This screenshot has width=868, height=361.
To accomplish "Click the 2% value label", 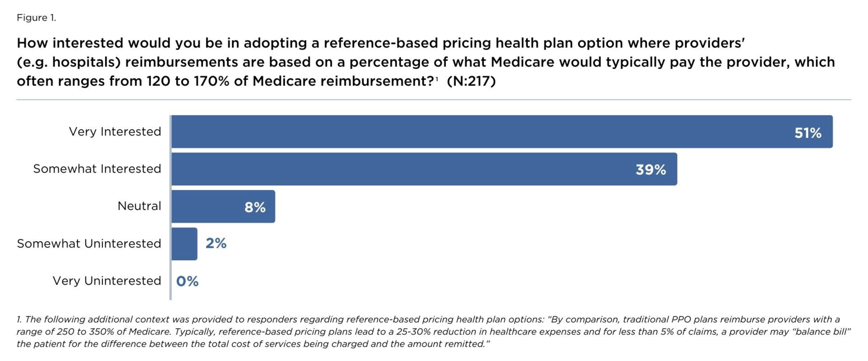I will (x=216, y=243).
